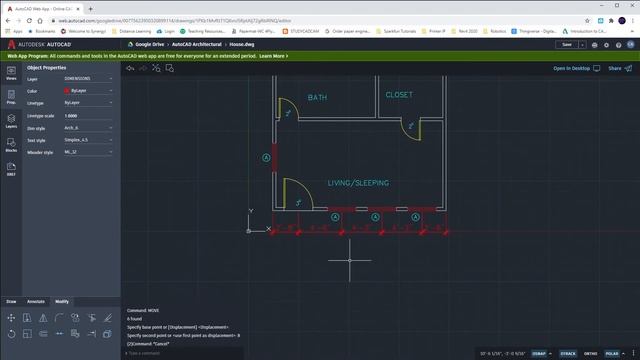640x360 pixels.
Task: Open the Text style dropdown
Action: 88,140
